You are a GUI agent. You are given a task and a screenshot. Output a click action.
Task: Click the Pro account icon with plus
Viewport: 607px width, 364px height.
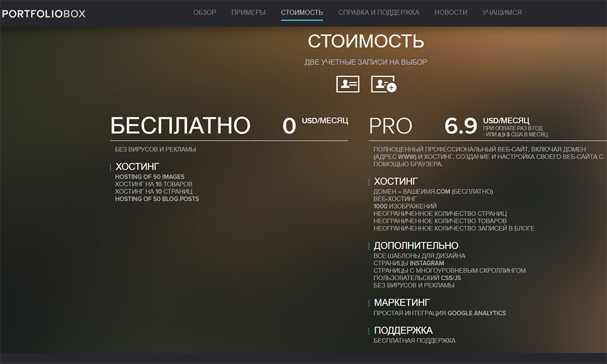point(383,84)
